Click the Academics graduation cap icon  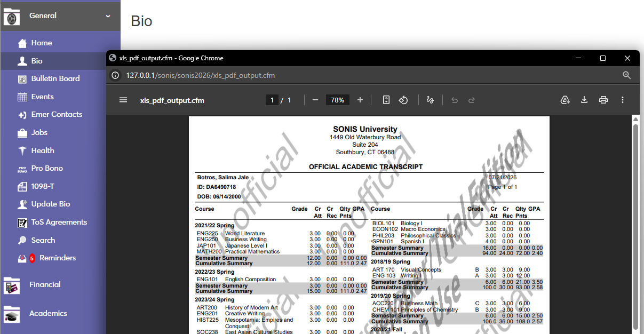(11, 314)
